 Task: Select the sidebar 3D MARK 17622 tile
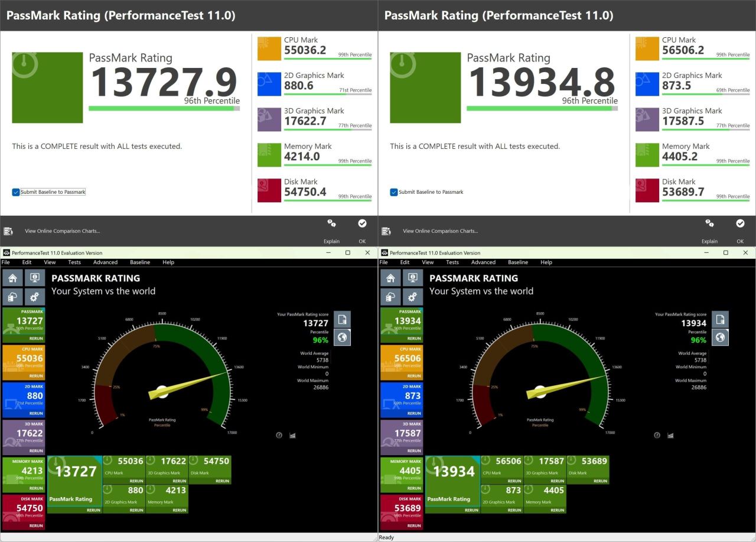click(24, 437)
